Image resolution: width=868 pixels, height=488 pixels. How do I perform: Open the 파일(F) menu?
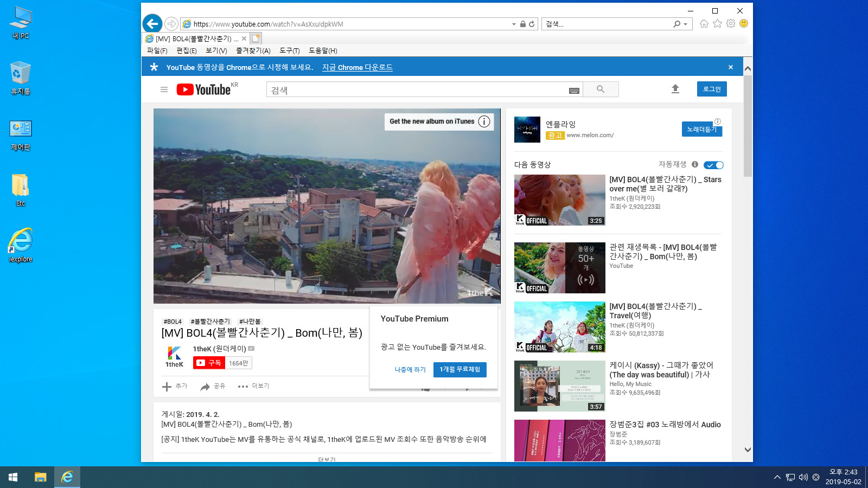tap(157, 50)
